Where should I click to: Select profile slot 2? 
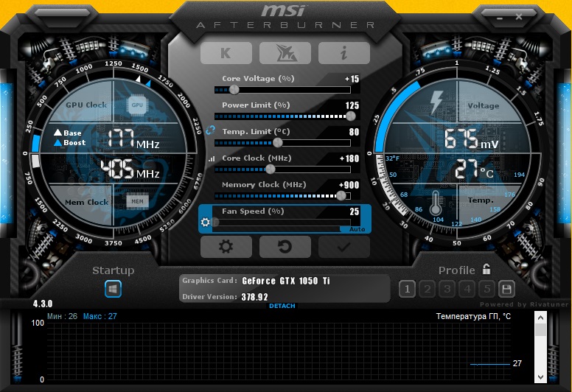click(428, 290)
